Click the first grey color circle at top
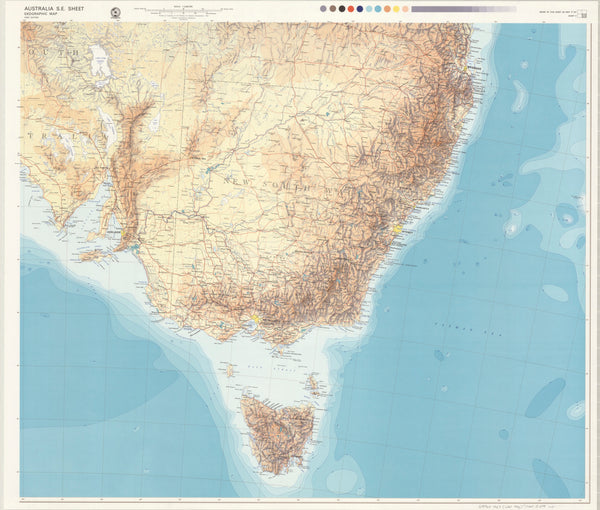This screenshot has height=510, width=600. (323, 9)
